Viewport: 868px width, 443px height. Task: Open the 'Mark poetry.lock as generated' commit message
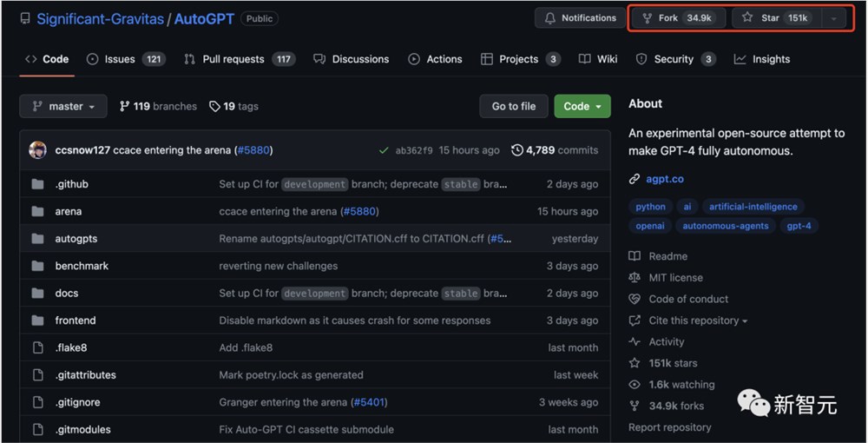291,375
